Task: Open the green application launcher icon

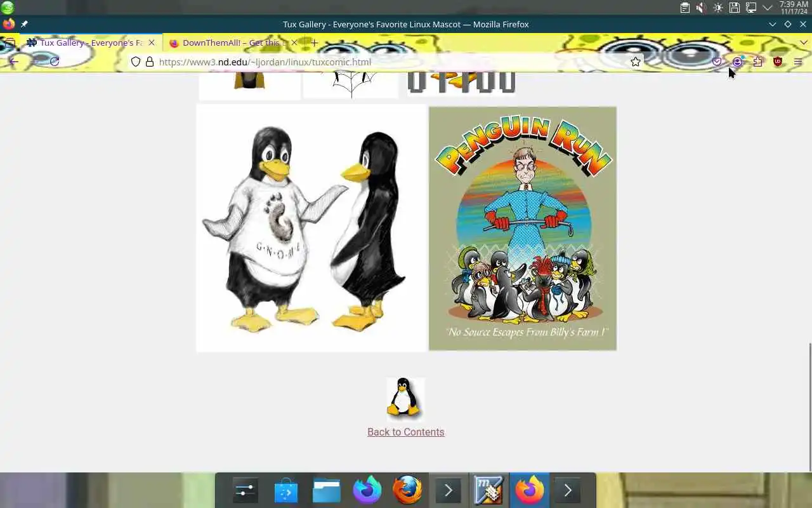Action: (x=8, y=8)
